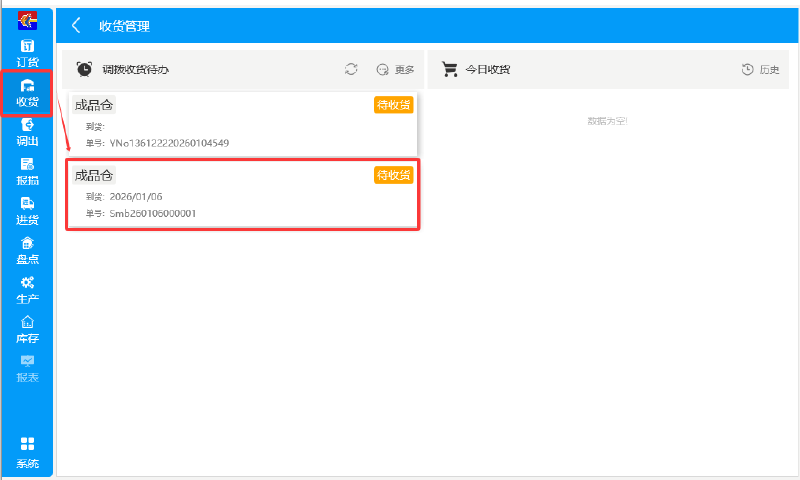Click the arrival date 2026/01/06

[x=136, y=196]
